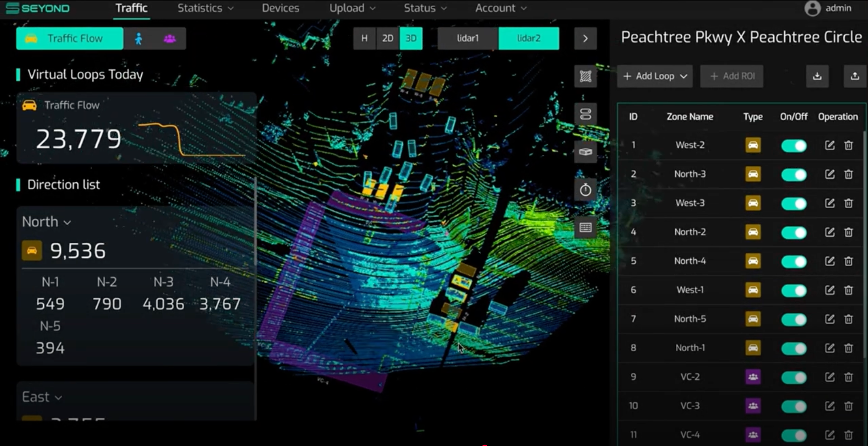This screenshot has height=446, width=868.
Task: Expand the North direction dropdown
Action: pyautogui.click(x=46, y=222)
